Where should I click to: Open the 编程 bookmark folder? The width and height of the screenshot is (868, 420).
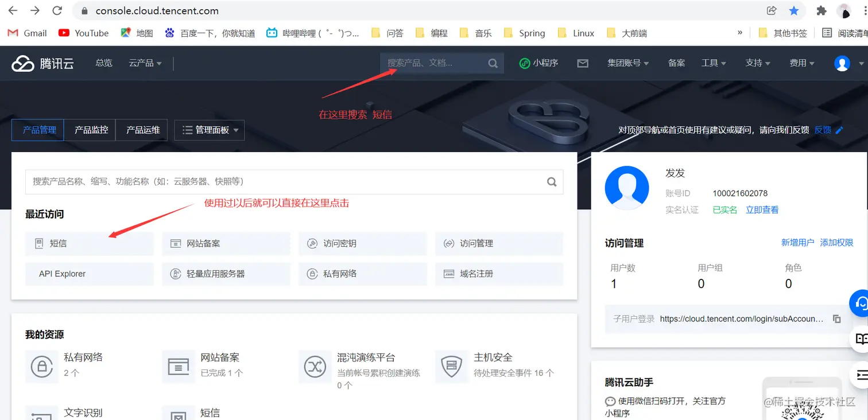pyautogui.click(x=432, y=33)
